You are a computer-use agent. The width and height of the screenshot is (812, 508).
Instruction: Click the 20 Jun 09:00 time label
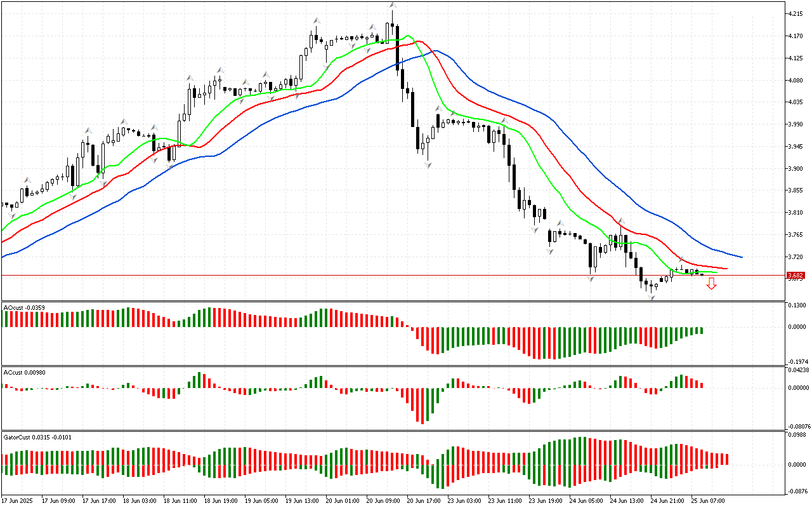(382, 500)
